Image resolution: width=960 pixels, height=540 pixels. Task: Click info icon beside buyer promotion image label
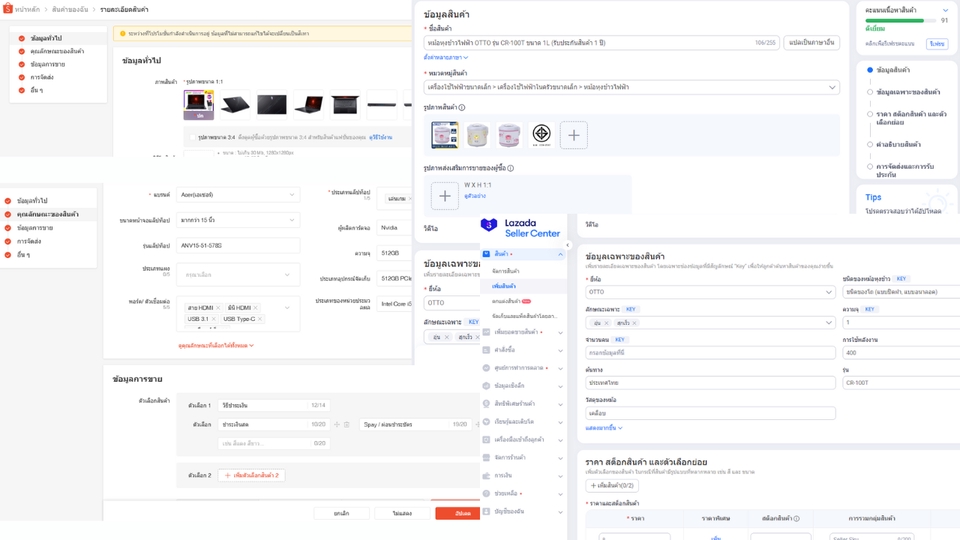coord(511,168)
